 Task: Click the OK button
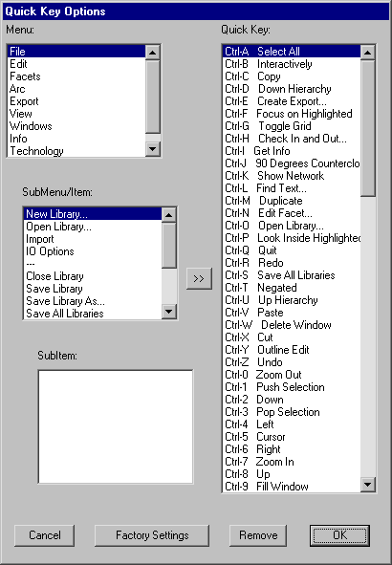339,535
